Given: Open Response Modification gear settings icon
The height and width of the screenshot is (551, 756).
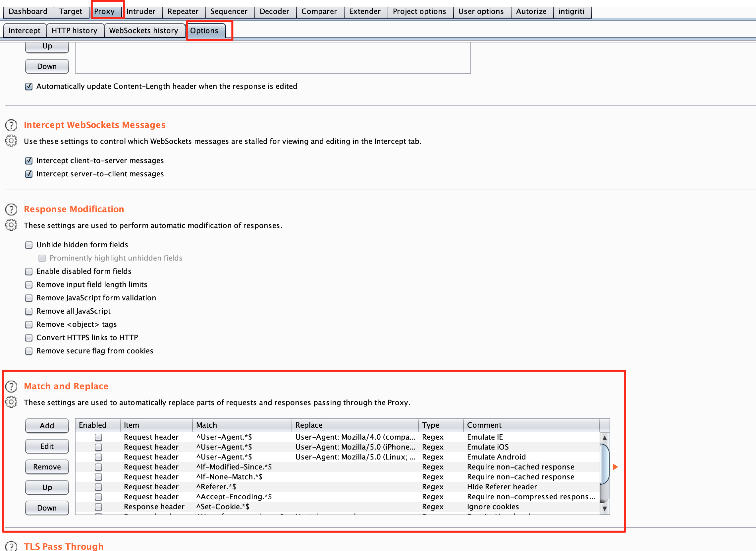Looking at the screenshot, I should tap(11, 225).
